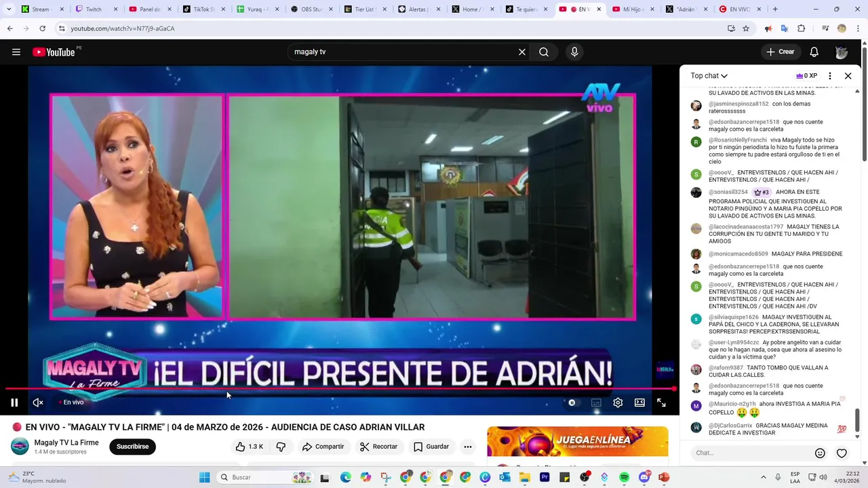Open the Windows Start menu
Viewport: 868px width, 488px height.
click(x=204, y=477)
